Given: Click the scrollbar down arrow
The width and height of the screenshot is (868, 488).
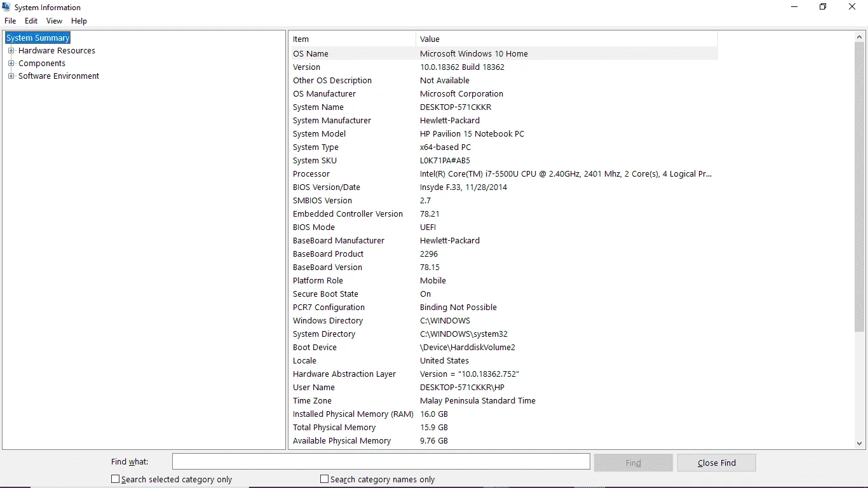Looking at the screenshot, I should (x=860, y=444).
